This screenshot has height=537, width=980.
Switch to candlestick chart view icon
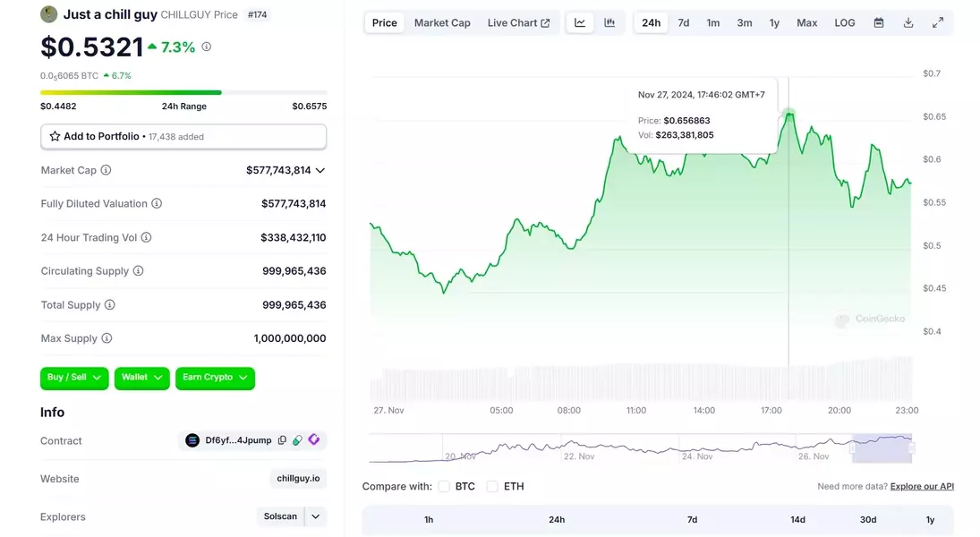pyautogui.click(x=609, y=22)
